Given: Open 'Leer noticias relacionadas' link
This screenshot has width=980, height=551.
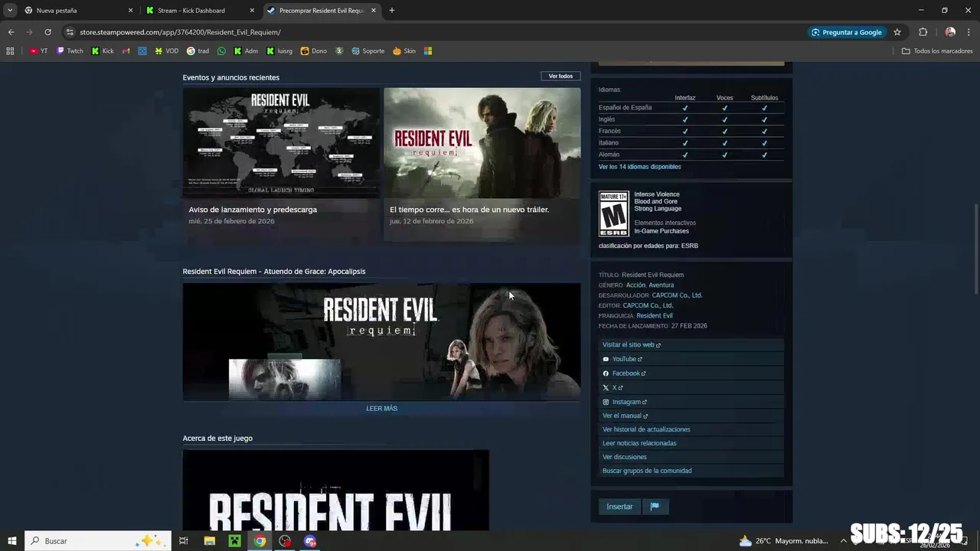Looking at the screenshot, I should pyautogui.click(x=639, y=443).
